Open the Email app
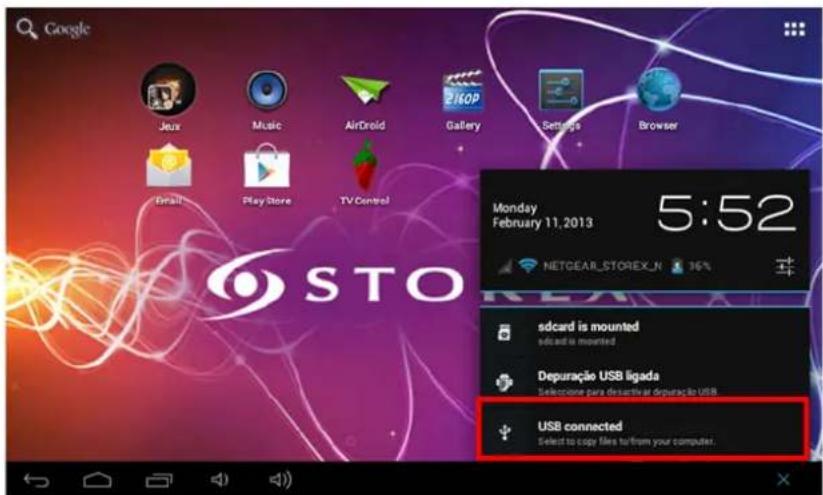 168,174
